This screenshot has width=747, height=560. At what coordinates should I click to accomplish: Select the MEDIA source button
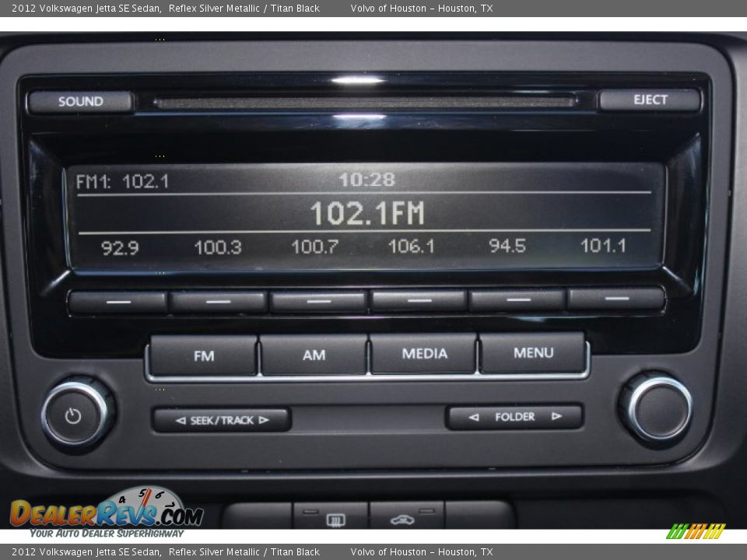[424, 354]
